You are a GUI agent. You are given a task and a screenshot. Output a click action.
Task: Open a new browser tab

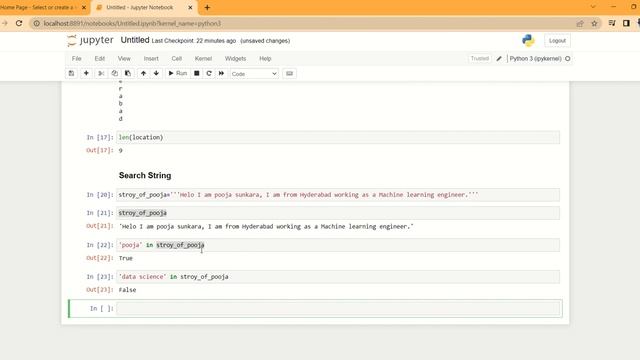(x=207, y=7)
